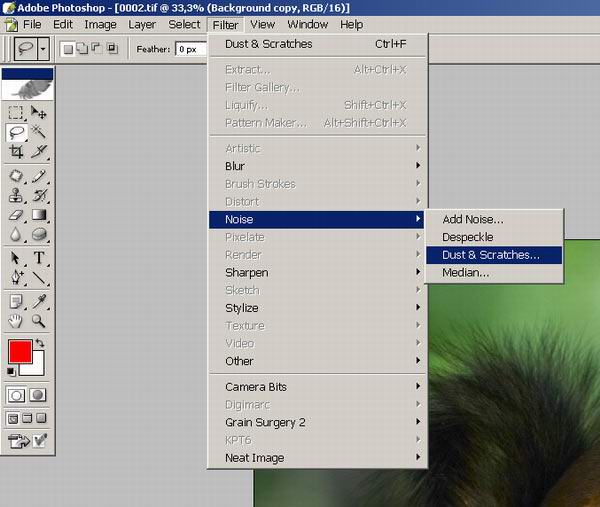Select the Magic Wand tool
The image size is (600, 507).
click(x=39, y=132)
